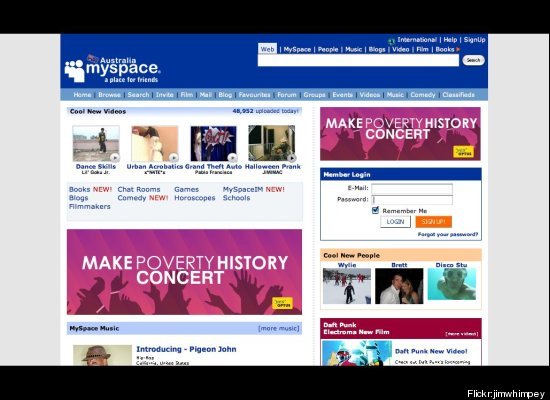Open the SignUp link at top

click(x=475, y=40)
